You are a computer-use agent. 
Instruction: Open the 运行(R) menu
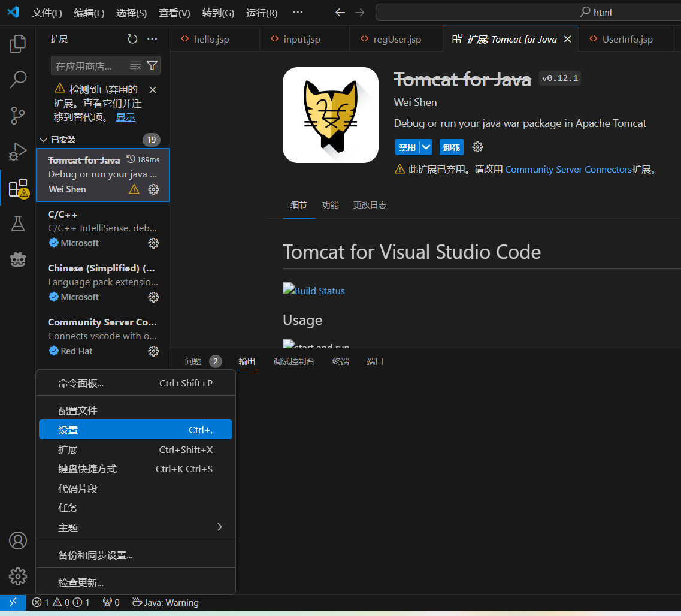(x=262, y=13)
